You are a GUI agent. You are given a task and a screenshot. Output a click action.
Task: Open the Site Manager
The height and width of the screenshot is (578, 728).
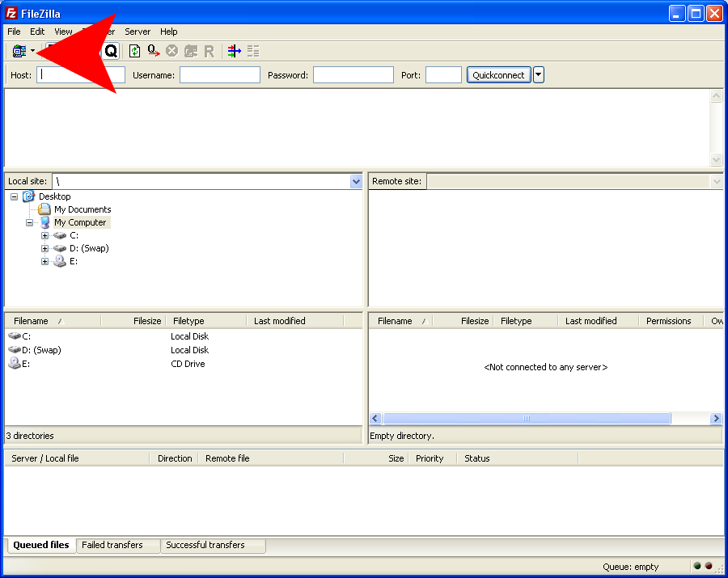pyautogui.click(x=19, y=51)
